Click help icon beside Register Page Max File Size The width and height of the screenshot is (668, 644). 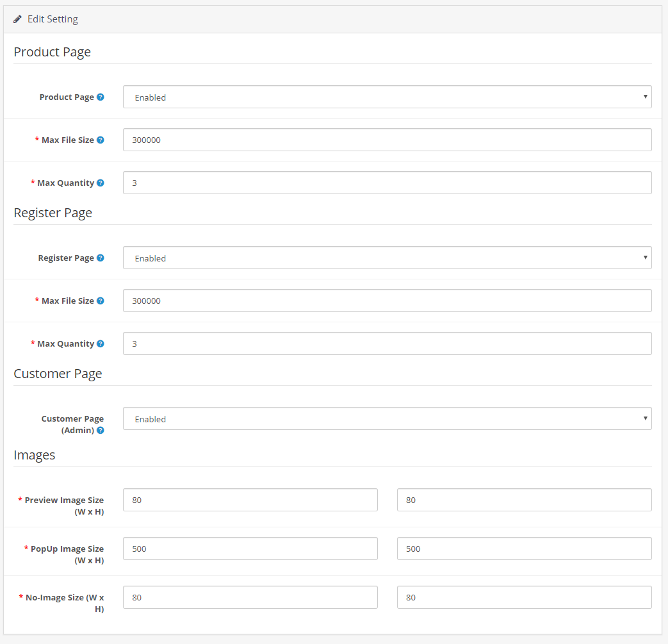pyautogui.click(x=101, y=301)
